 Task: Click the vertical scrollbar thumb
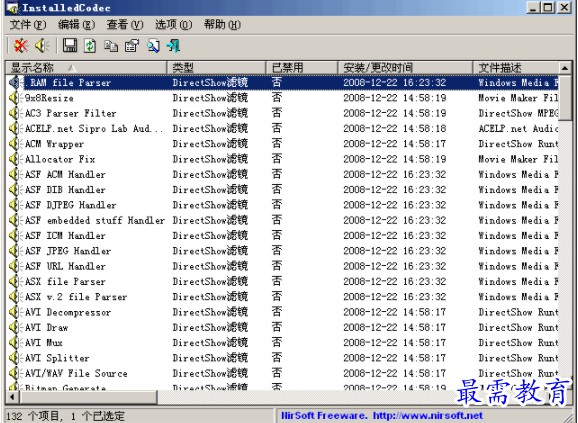click(565, 98)
